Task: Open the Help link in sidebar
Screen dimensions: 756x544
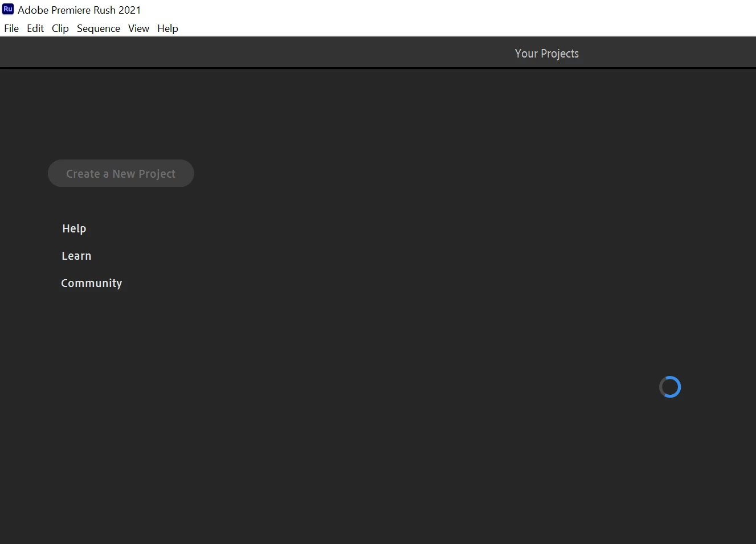Action: coord(74,228)
